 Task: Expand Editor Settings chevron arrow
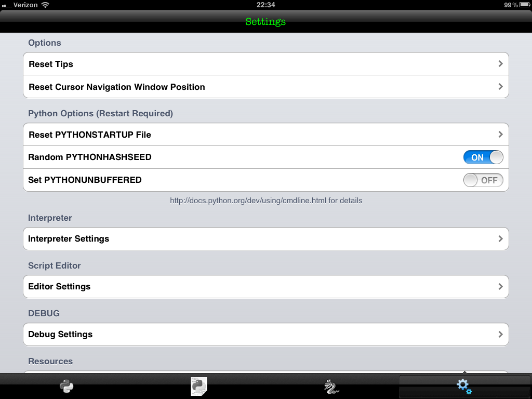point(500,287)
